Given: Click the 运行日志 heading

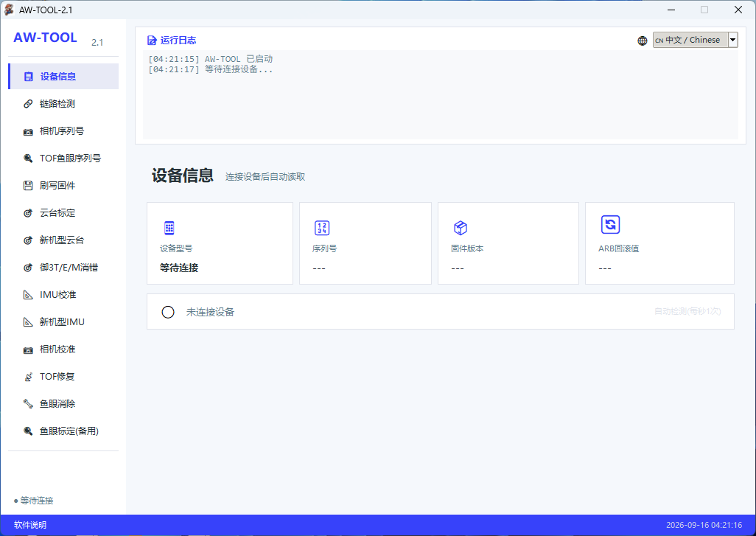Looking at the screenshot, I should click(178, 41).
